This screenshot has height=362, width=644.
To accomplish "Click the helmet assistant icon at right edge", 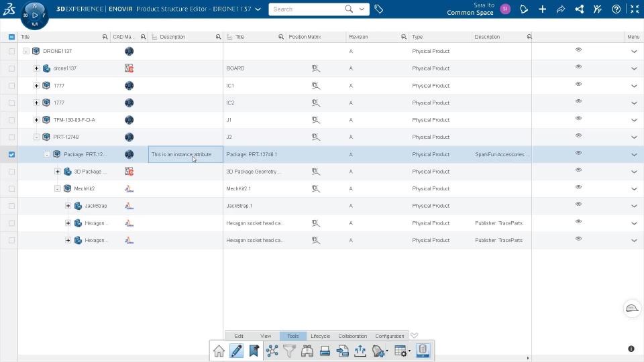I will coord(632,308).
